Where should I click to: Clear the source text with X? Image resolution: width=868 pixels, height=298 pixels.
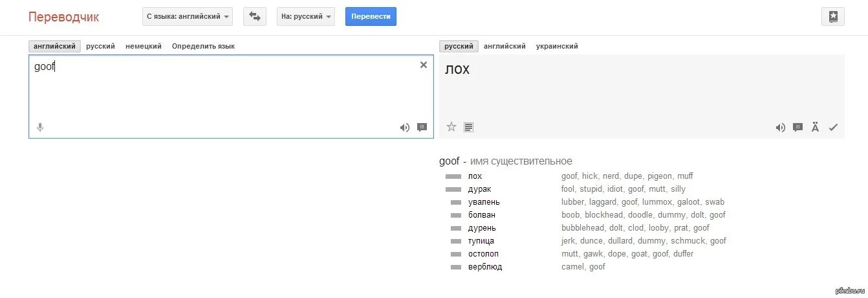point(424,65)
